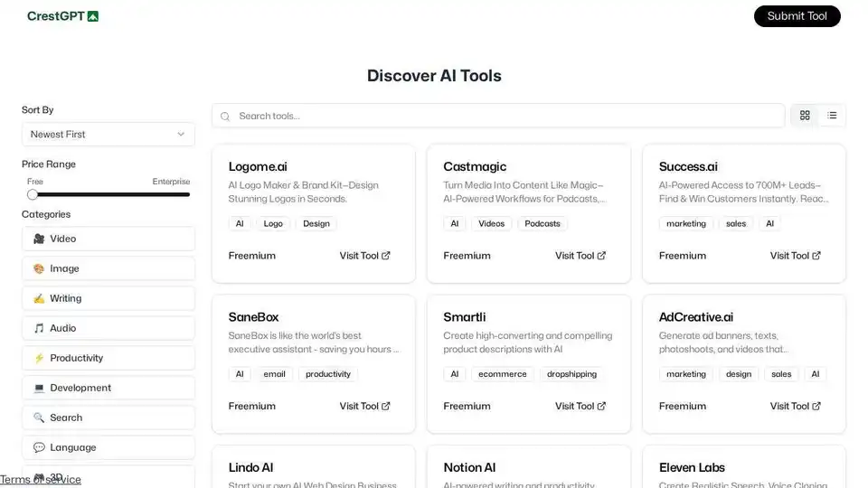
Task: Select the Language category filter
Action: (x=108, y=447)
